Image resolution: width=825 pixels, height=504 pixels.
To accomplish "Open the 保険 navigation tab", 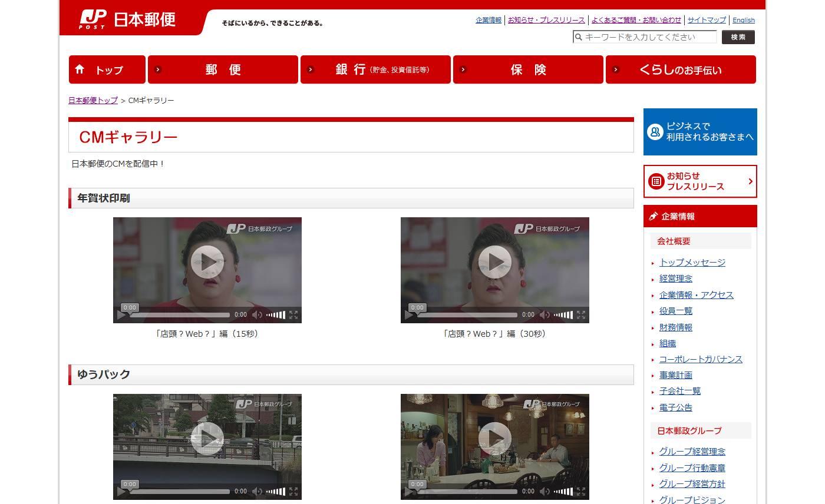I will 528,69.
